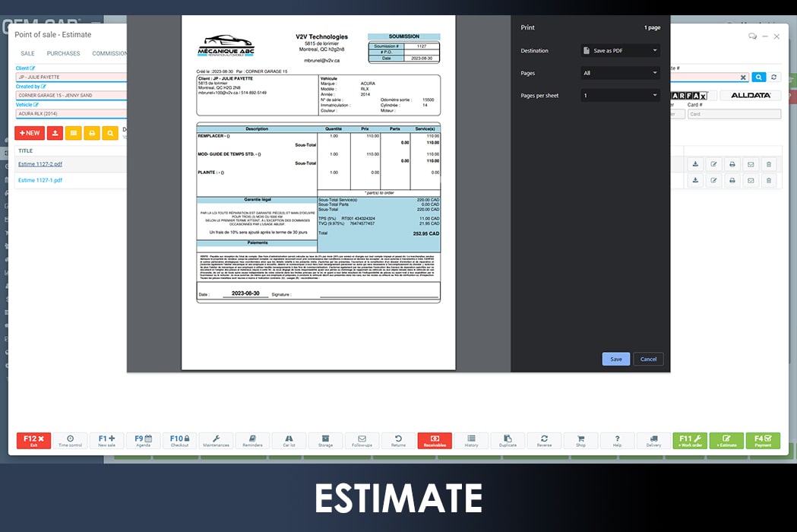797x532 pixels.
Task: Open the Destination dropdown in Print panel
Action: pos(620,51)
